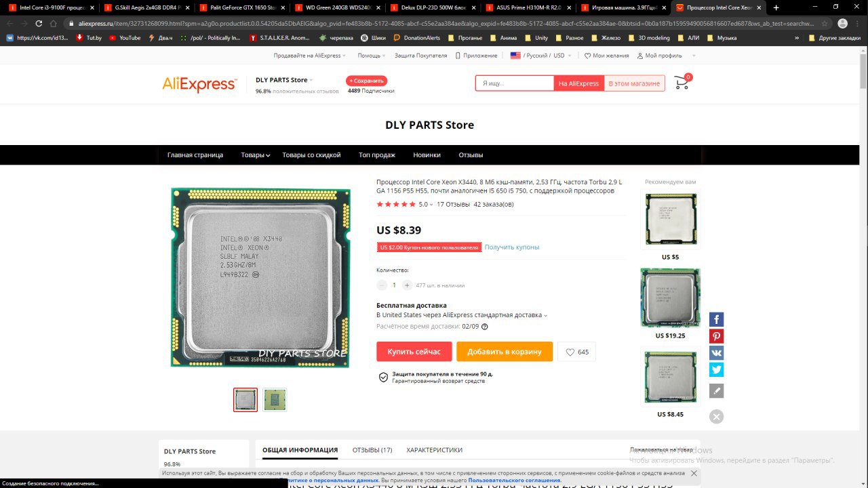The image size is (868, 488).
Task: Open the Tut.by bookmark
Action: (89, 38)
